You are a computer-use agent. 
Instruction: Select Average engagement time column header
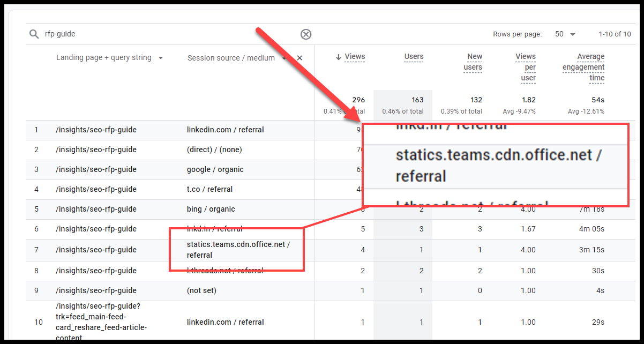(x=584, y=67)
